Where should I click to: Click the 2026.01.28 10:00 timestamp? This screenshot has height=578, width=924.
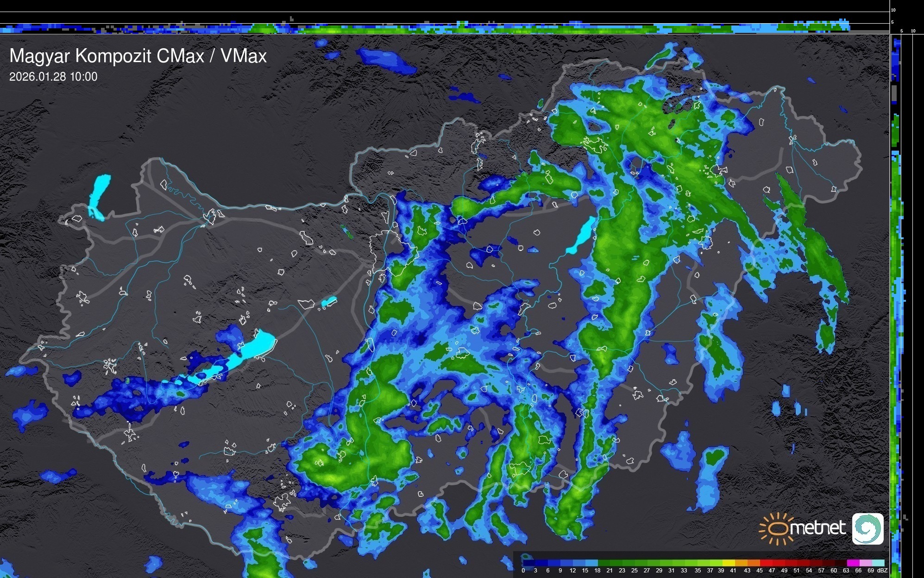click(53, 77)
